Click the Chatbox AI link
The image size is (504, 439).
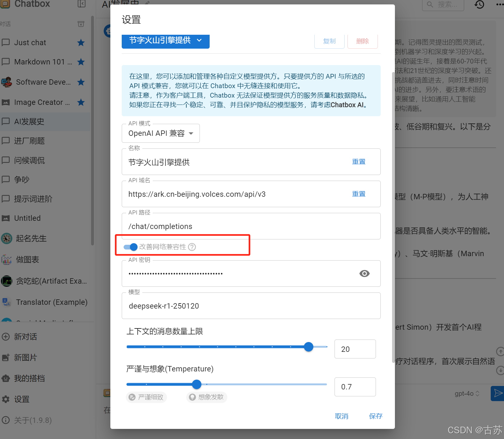coord(347,105)
